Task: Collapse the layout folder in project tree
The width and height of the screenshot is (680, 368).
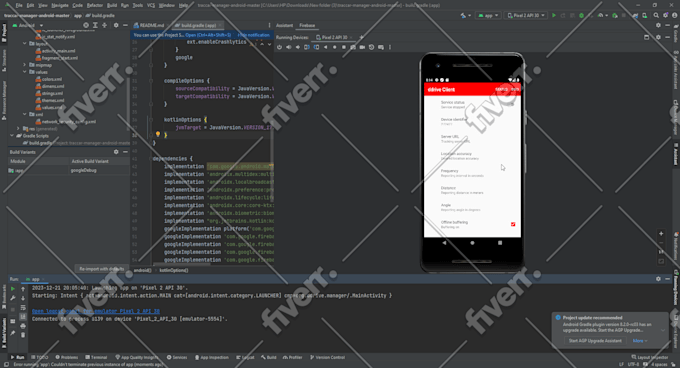Action: pos(25,44)
